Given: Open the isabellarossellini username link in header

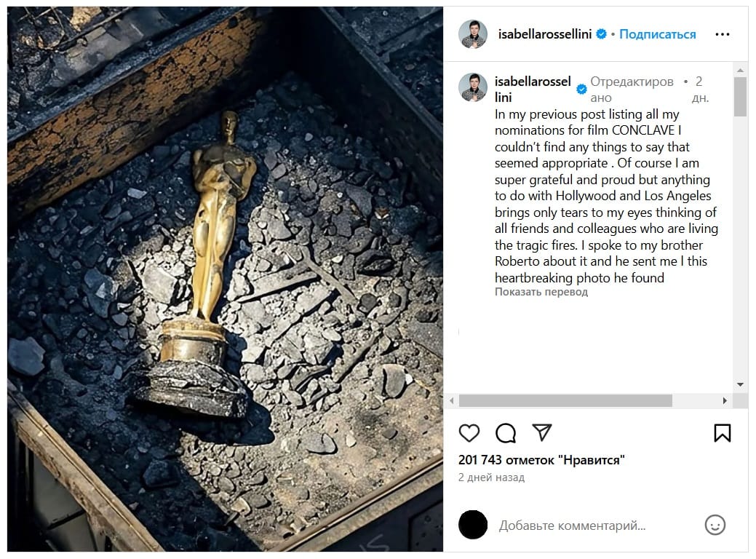Looking at the screenshot, I should coord(545,34).
